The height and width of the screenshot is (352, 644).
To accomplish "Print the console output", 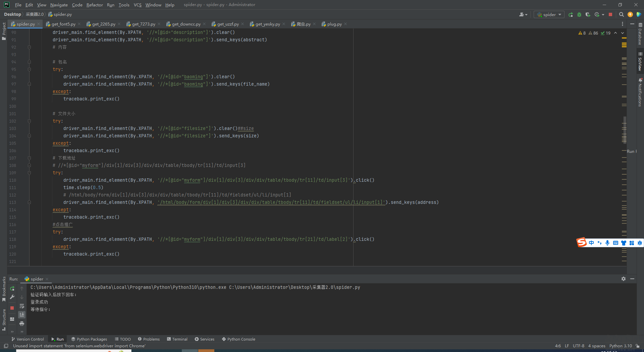I will [x=22, y=324].
